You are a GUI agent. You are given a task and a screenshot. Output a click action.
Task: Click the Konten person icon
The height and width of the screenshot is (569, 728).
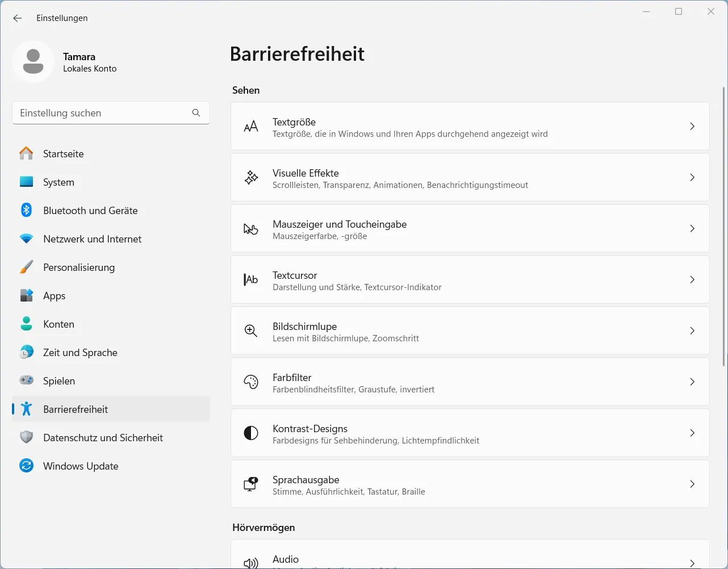pyautogui.click(x=26, y=324)
